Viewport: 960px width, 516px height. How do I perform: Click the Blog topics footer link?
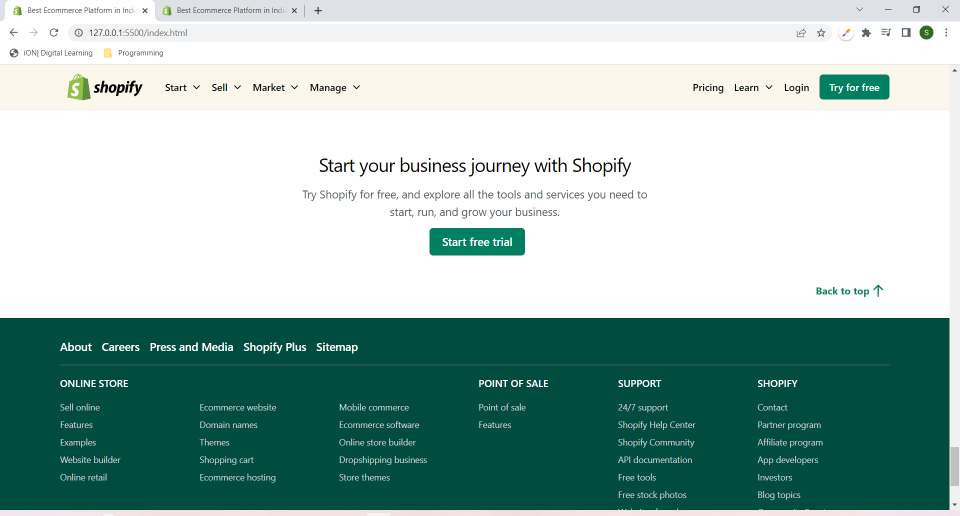[779, 495]
